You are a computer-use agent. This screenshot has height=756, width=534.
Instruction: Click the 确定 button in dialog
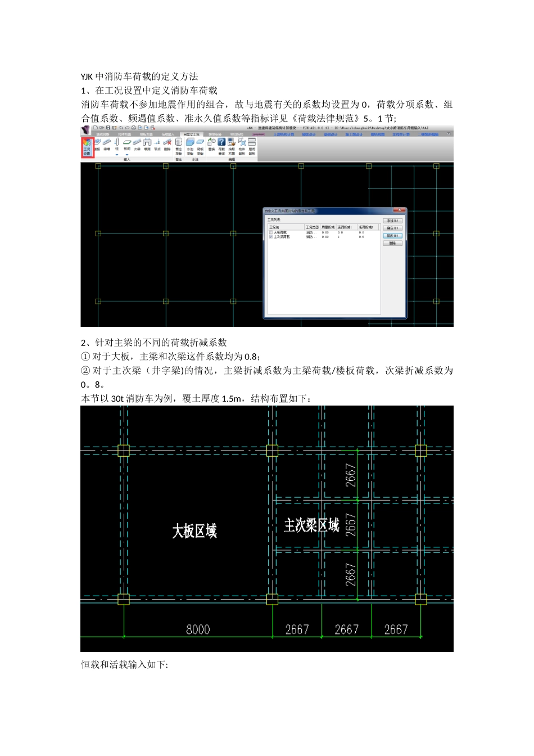(x=392, y=228)
